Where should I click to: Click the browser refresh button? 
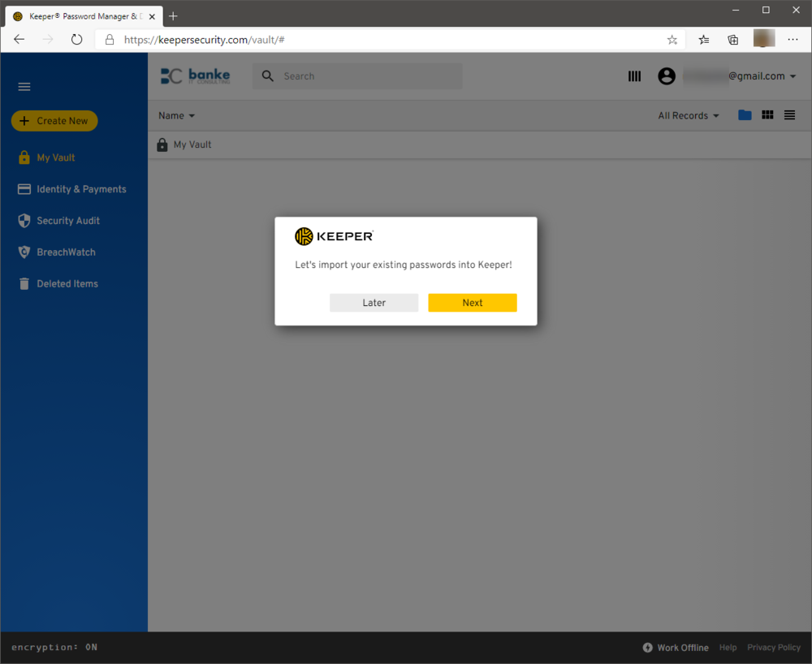(x=76, y=39)
